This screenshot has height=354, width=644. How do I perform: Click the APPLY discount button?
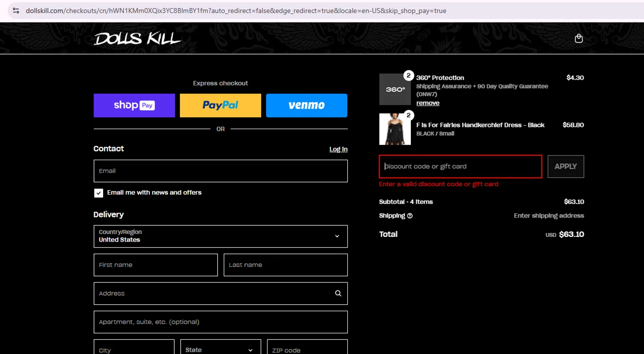click(x=565, y=166)
